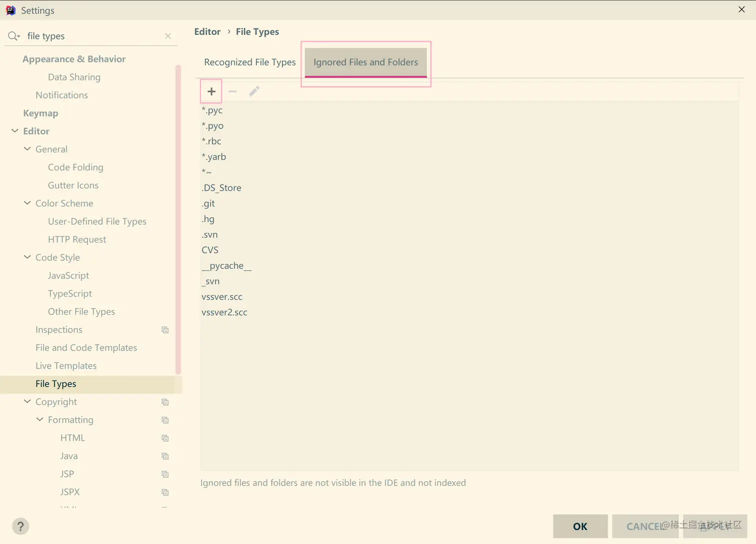Select TypeScript code style
Screen dimensions: 756x544
tap(70, 293)
